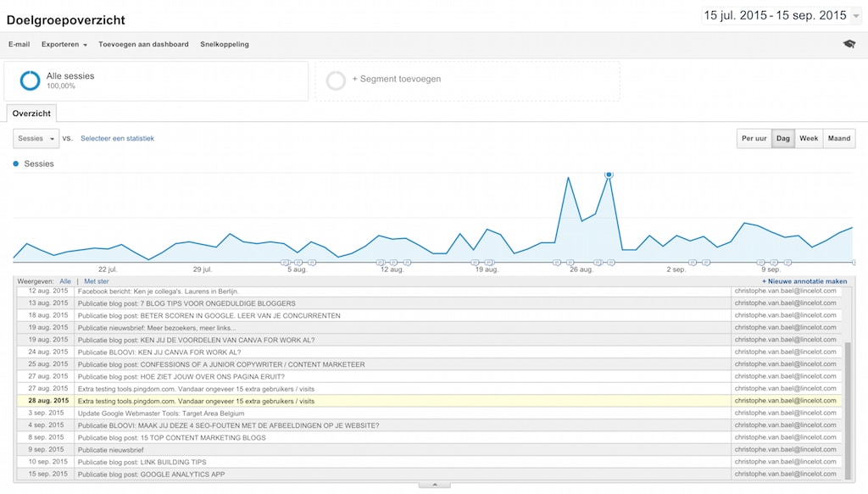Open the Exporteren dropdown menu
Image resolution: width=868 pixels, height=494 pixels.
[x=64, y=44]
